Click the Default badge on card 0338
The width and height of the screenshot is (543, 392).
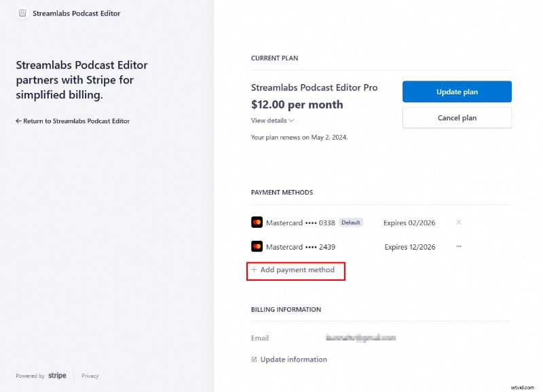(351, 222)
